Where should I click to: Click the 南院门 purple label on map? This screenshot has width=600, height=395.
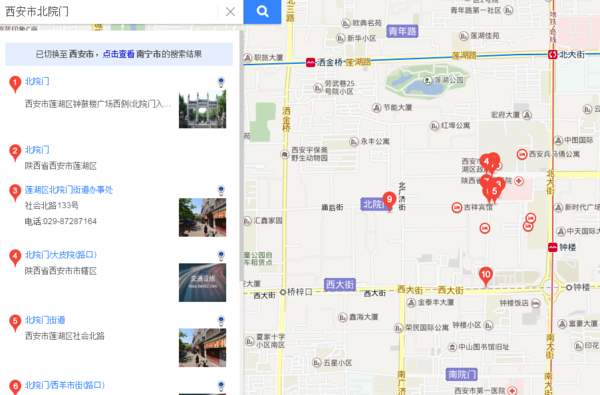point(461,374)
